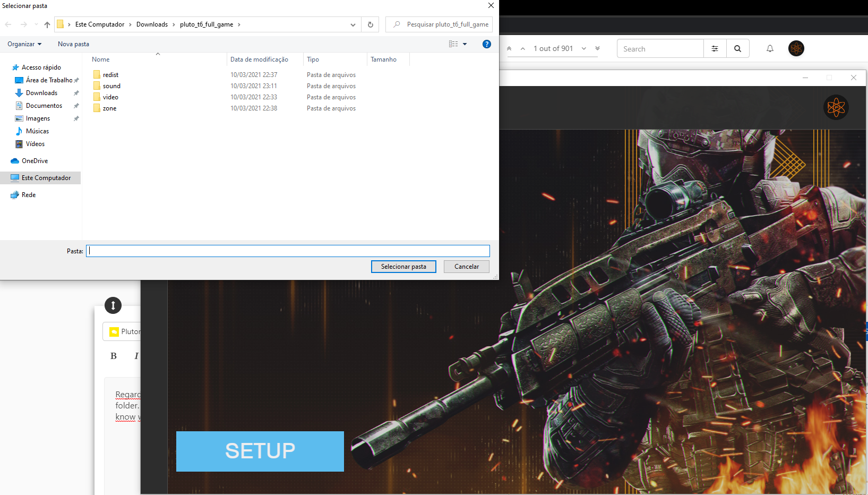Click the Cancelar button
Screen dimensions: 868x495
click(x=467, y=267)
